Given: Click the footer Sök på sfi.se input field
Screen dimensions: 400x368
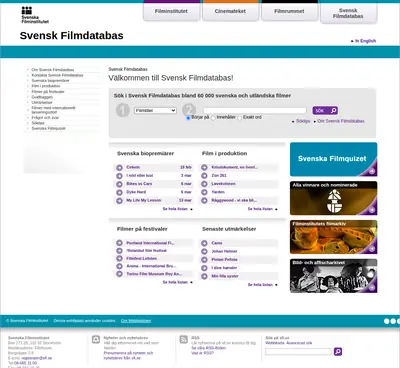Looking at the screenshot, I should click(x=298, y=352).
